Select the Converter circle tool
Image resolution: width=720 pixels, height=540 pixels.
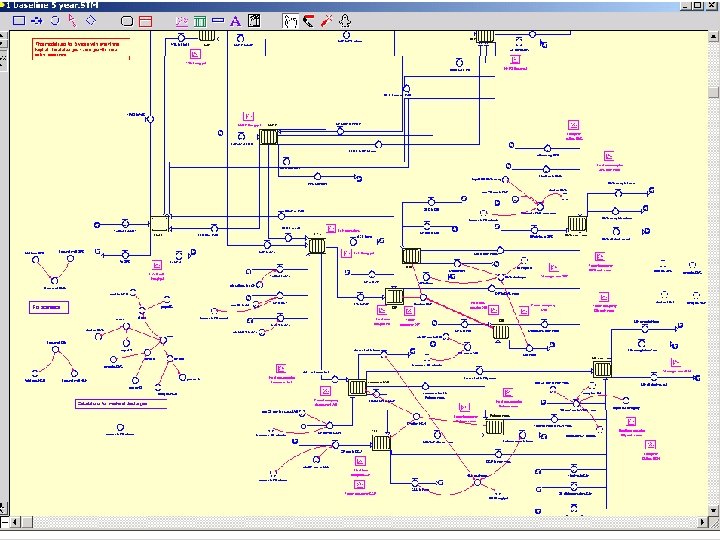55,21
